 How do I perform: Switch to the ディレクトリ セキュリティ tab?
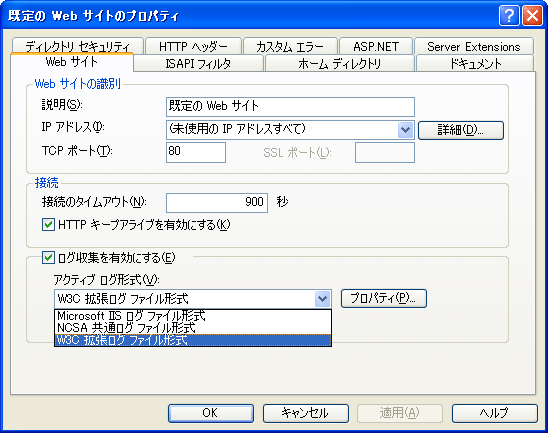[77, 46]
